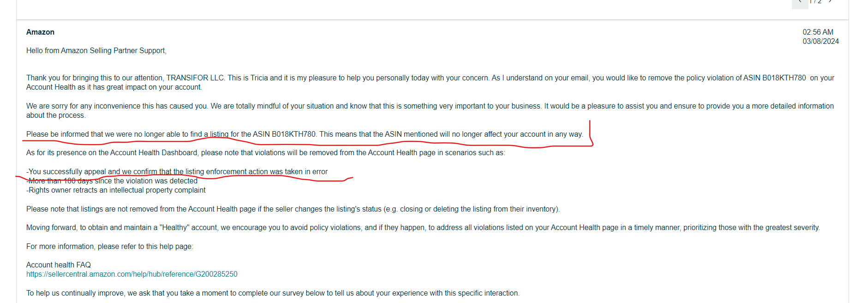
Task: Click the 'You successfully appeal' bullet line
Action: coord(177,172)
